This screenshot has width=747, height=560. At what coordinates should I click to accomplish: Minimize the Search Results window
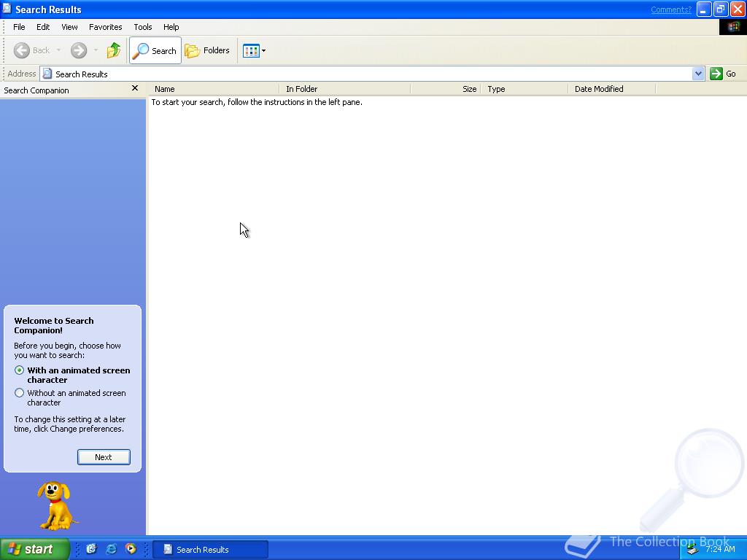point(704,9)
